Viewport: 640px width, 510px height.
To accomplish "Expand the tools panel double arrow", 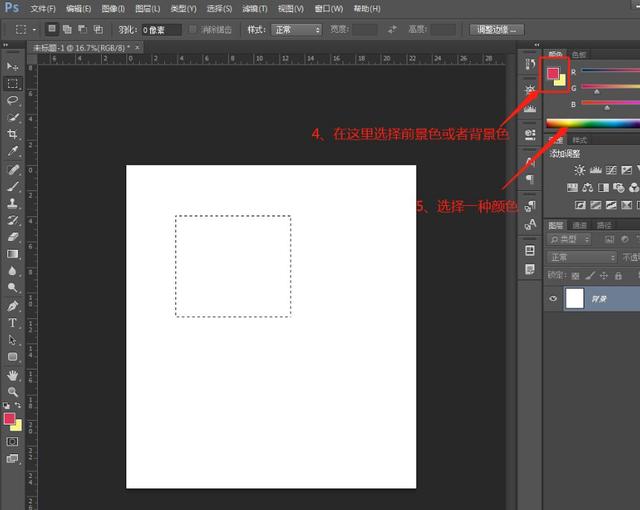I will [x=5, y=44].
